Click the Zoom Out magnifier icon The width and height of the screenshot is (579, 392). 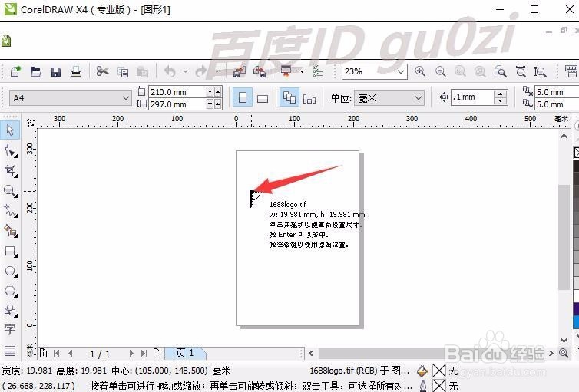pyautogui.click(x=440, y=71)
